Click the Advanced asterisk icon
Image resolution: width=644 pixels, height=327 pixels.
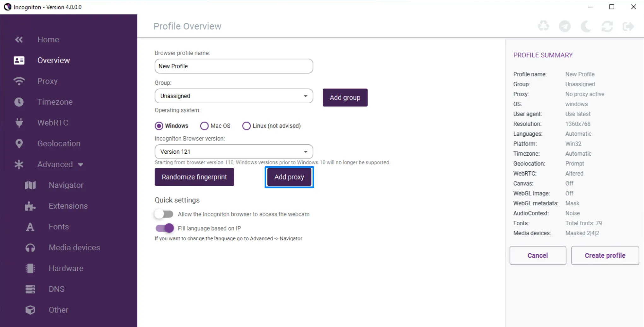point(19,164)
